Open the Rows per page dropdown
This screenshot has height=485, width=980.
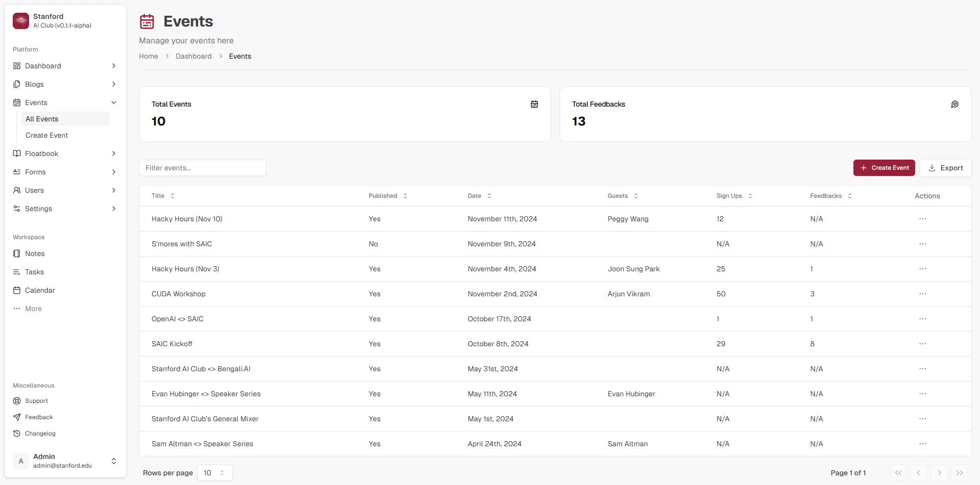(214, 473)
